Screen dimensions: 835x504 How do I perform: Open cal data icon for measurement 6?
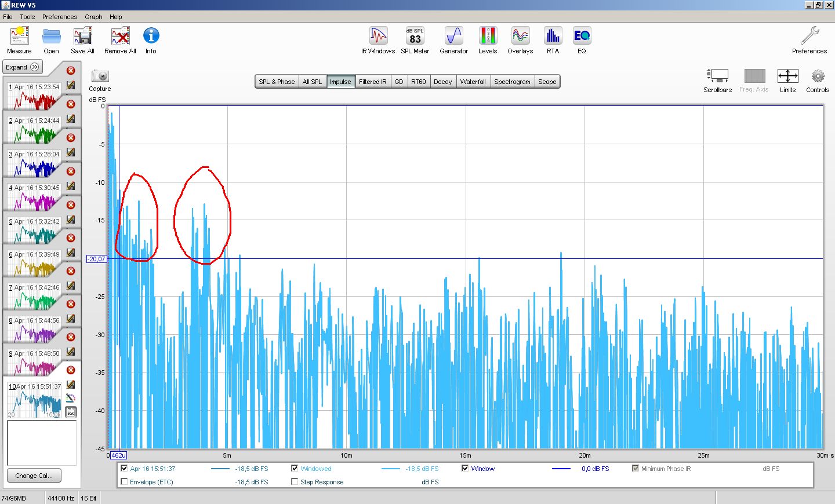click(x=71, y=253)
